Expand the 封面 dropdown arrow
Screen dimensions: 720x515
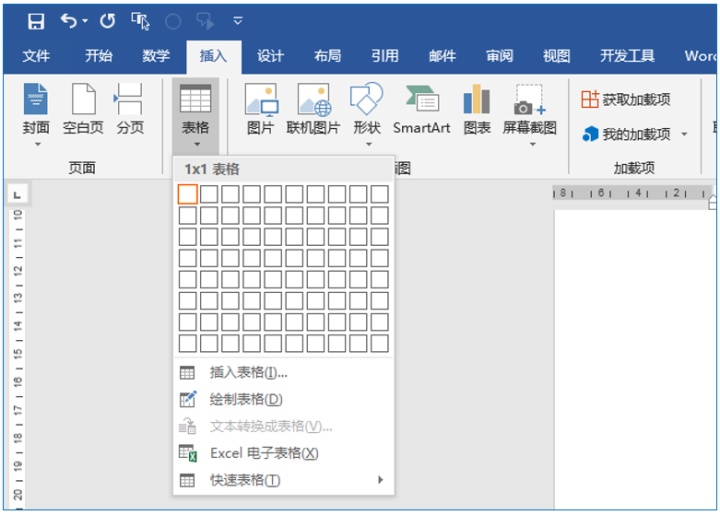(x=38, y=144)
